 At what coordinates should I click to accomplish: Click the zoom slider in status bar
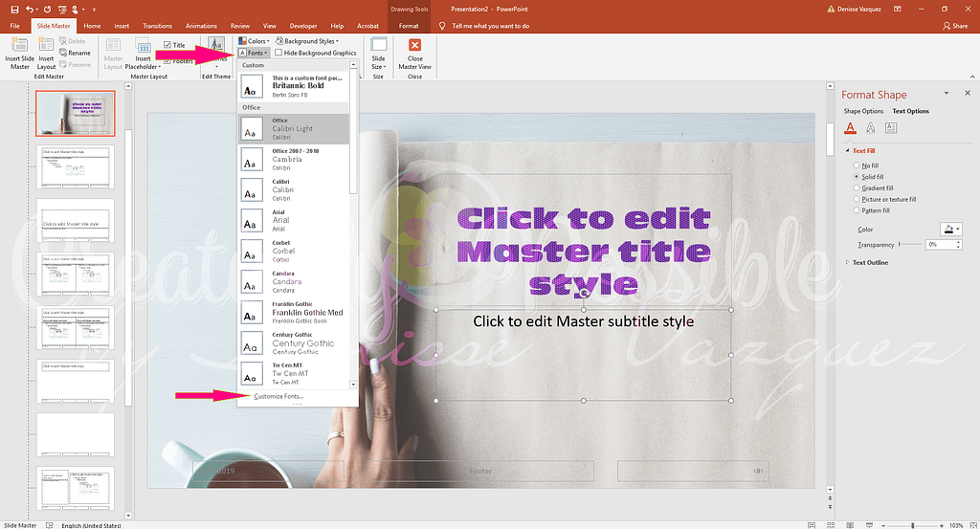[913, 525]
